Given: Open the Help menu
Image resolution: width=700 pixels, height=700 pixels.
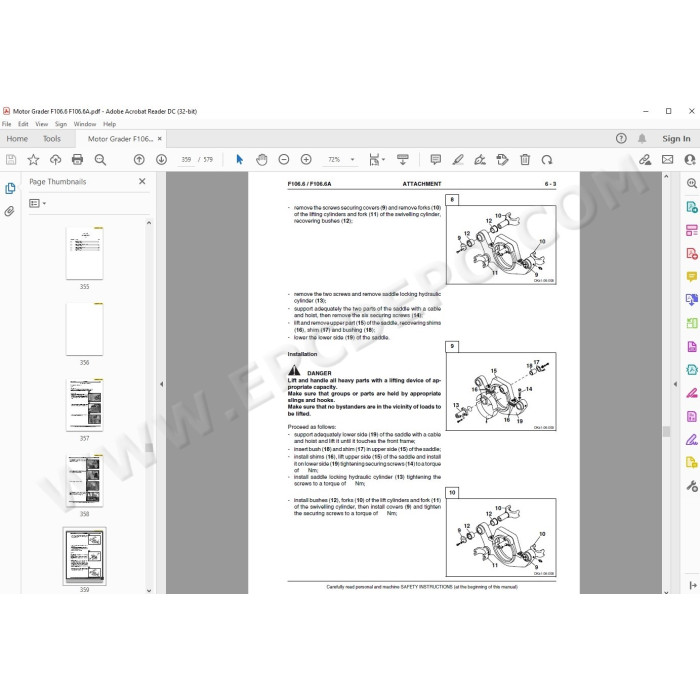Looking at the screenshot, I should pyautogui.click(x=109, y=124).
